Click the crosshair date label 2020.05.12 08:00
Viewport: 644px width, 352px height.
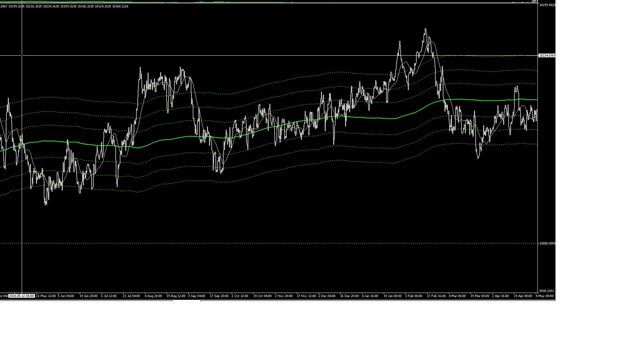coord(22,296)
